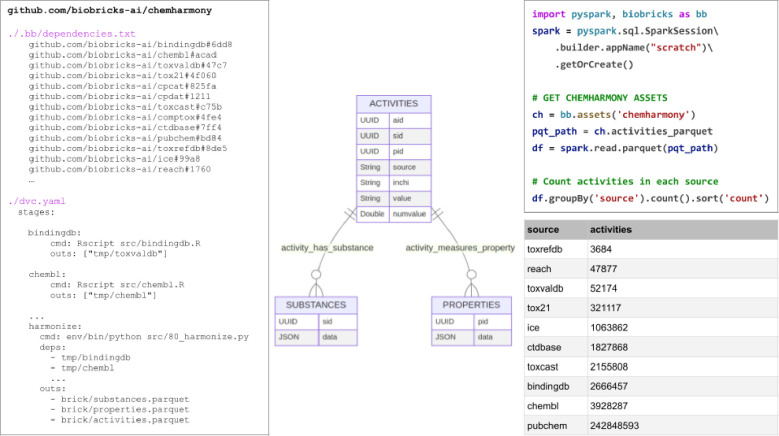Click the 'aid' field in ACTIVITIES
This screenshot has width=779, height=436.
click(x=410, y=120)
